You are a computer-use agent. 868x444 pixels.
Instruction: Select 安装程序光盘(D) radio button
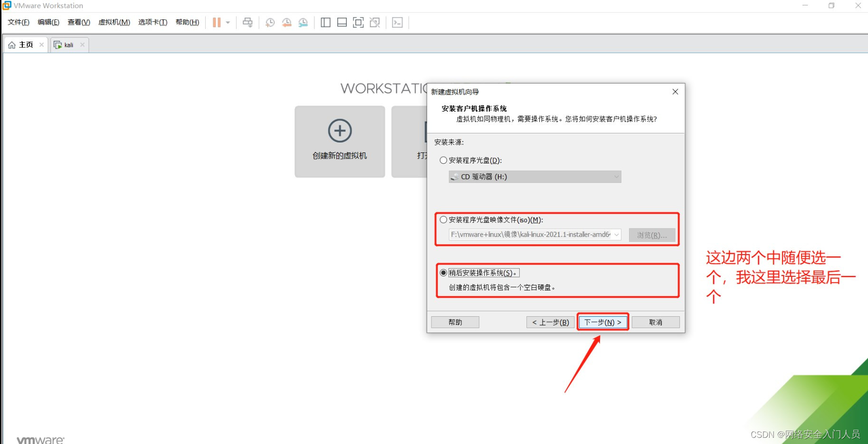(x=443, y=161)
